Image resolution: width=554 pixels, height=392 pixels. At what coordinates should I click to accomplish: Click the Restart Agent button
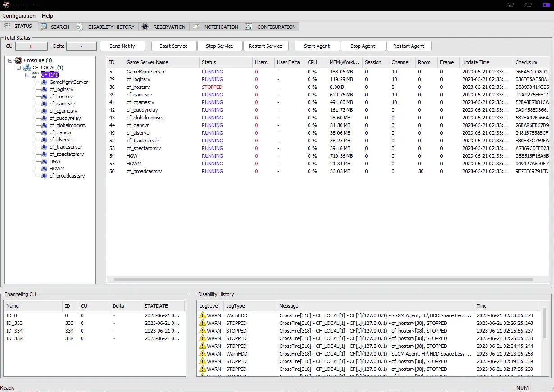pos(409,46)
